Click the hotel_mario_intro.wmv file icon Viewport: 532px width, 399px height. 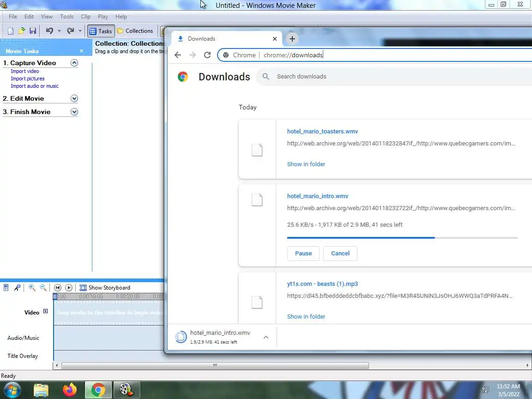(257, 199)
